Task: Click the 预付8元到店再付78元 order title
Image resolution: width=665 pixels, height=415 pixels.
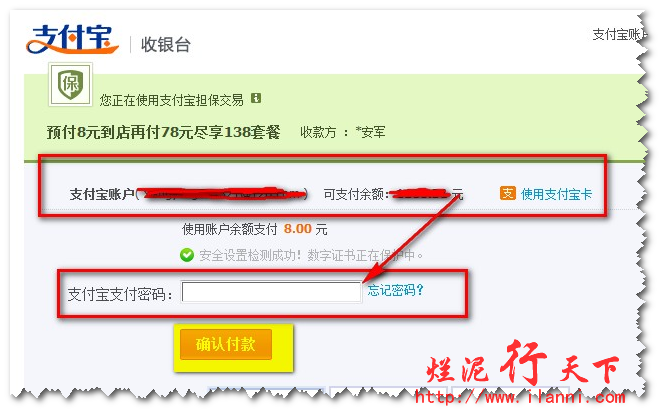Action: pyautogui.click(x=163, y=132)
